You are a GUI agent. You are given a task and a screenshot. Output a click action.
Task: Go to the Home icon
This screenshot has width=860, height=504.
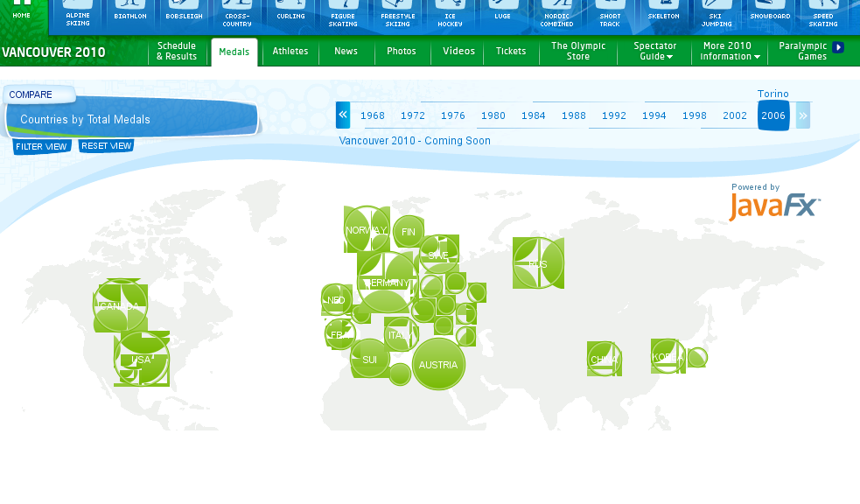coord(22,12)
